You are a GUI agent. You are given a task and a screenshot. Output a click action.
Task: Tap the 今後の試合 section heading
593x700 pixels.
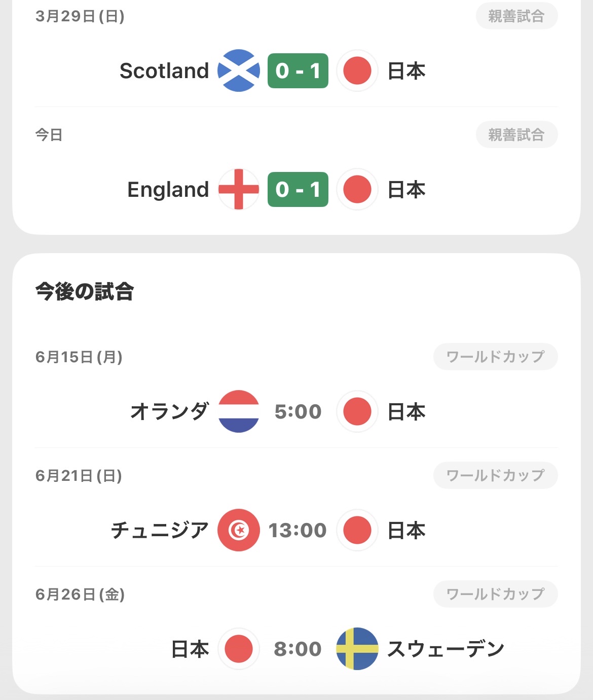coord(85,292)
